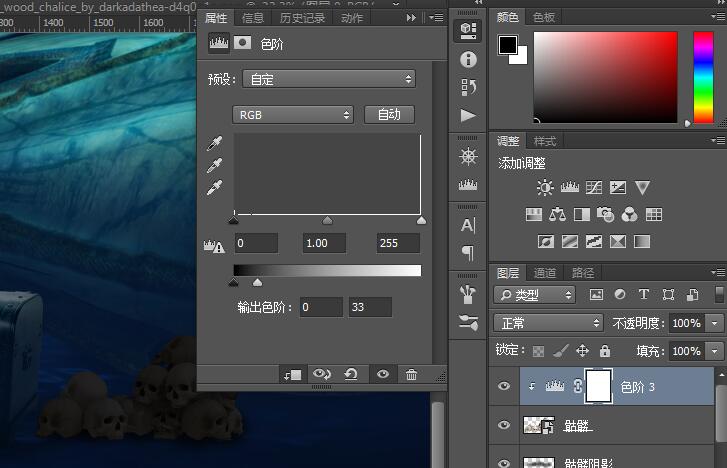Switch to the 样式 styles tab

point(545,141)
